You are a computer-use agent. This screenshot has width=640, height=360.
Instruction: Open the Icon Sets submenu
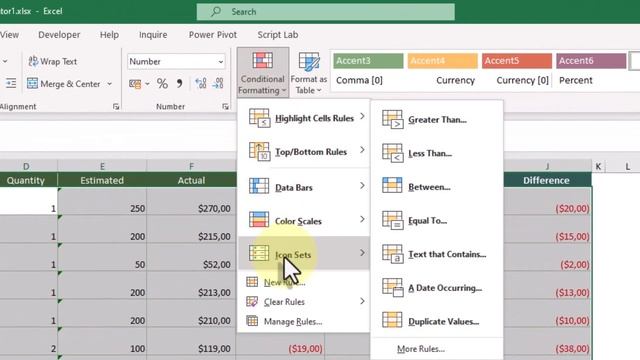[304, 254]
